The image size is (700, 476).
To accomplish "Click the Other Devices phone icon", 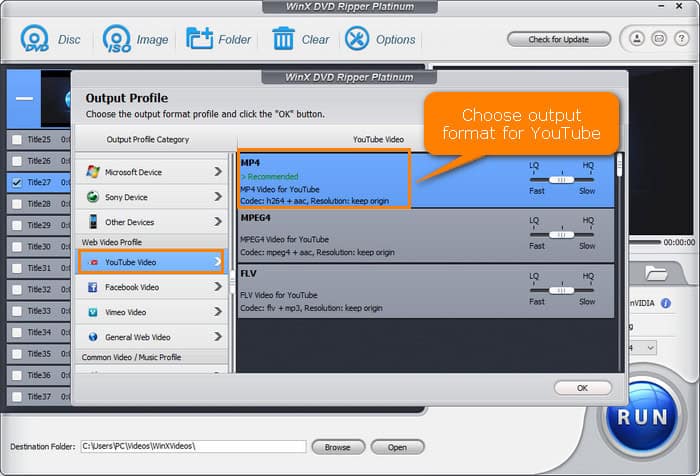I will 93,221.
